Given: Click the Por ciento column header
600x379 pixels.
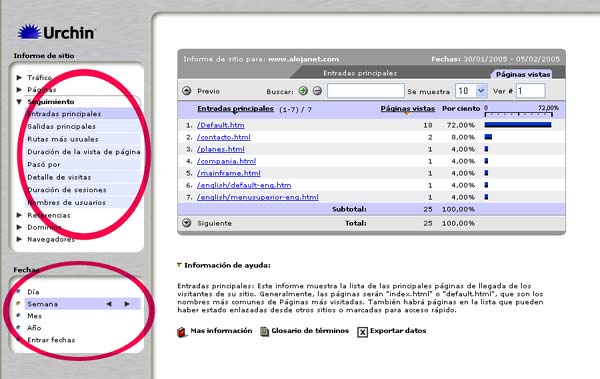Looking at the screenshot, I should [461, 109].
